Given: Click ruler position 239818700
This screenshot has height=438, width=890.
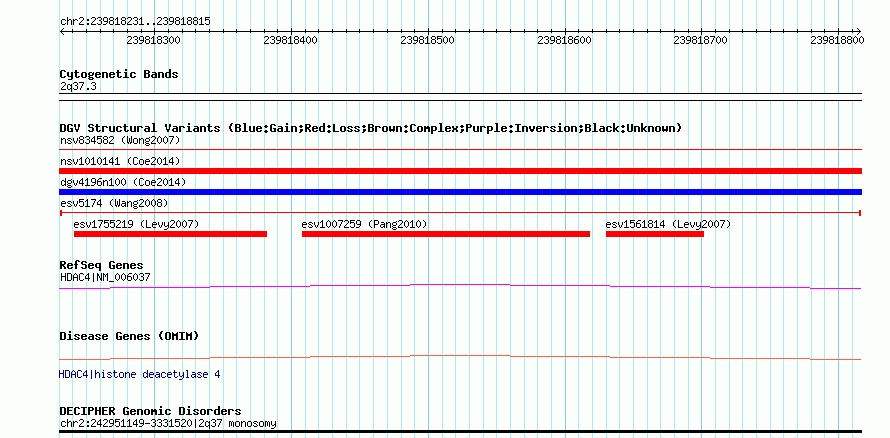Looking at the screenshot, I should [x=700, y=40].
